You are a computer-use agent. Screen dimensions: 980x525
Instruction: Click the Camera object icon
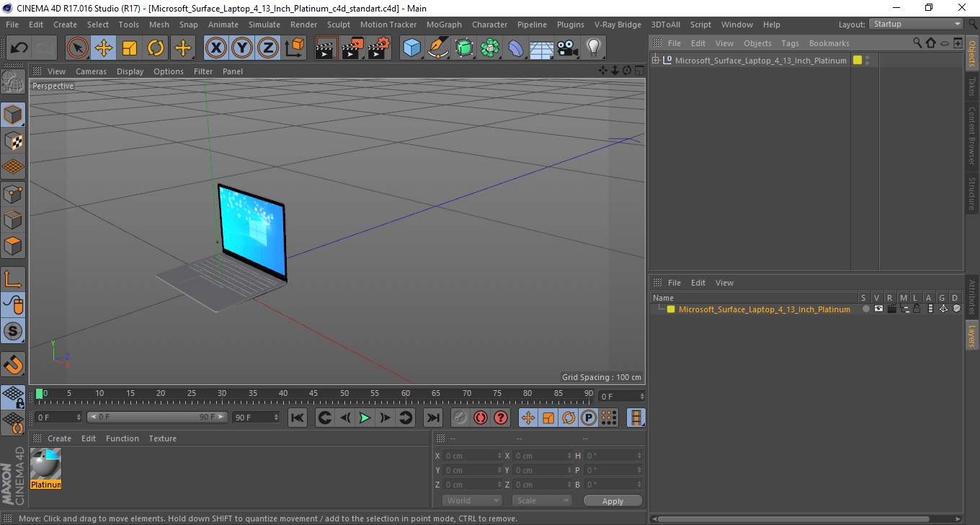pyautogui.click(x=568, y=48)
